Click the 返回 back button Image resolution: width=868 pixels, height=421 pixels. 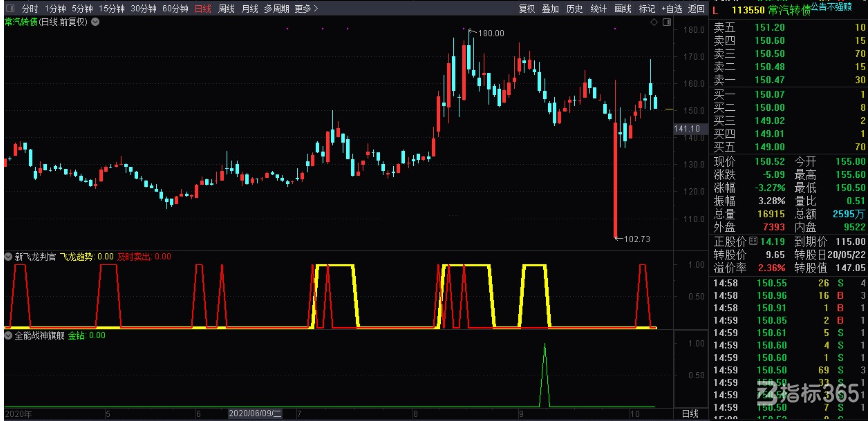[695, 8]
